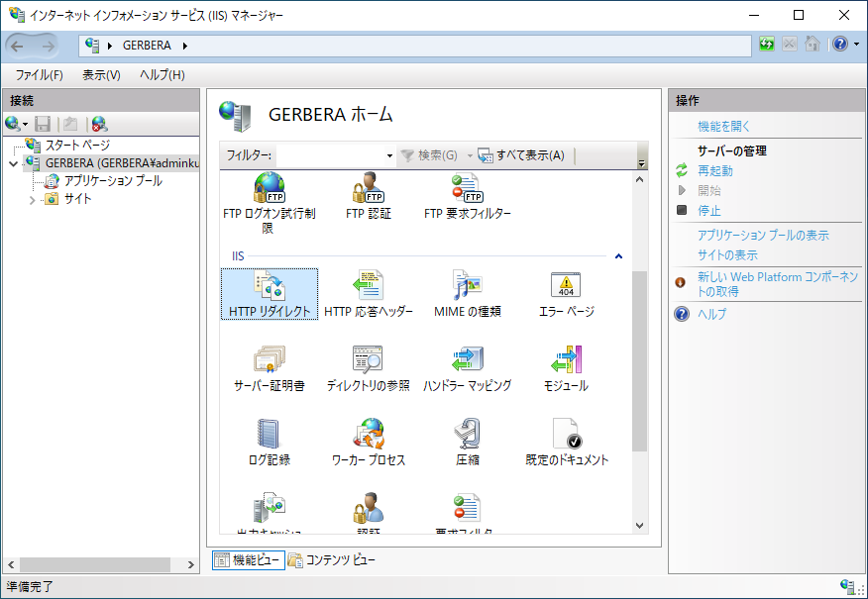Open MIME の種類 feature
The width and height of the screenshot is (868, 599).
coord(468,294)
